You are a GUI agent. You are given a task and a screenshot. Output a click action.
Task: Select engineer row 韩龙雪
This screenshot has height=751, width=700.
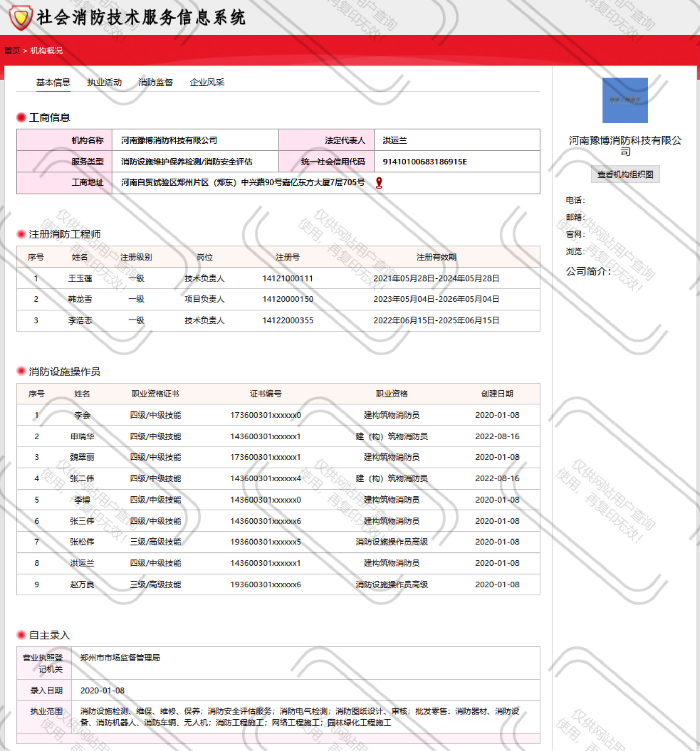coord(278,299)
